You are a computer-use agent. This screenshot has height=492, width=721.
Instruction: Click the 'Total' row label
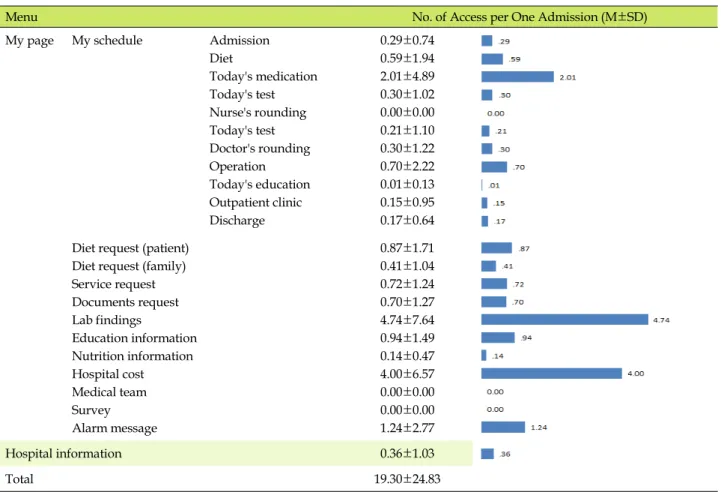coord(19,479)
